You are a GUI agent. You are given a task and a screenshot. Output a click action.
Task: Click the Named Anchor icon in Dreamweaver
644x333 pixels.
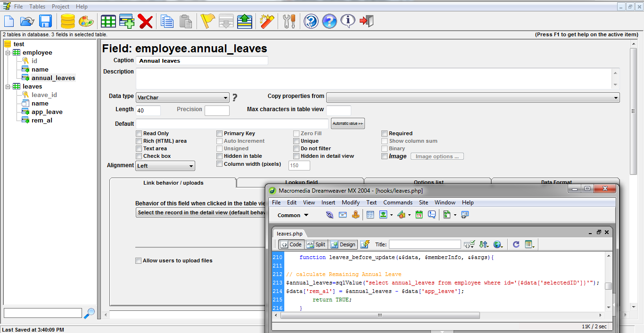[x=355, y=215]
